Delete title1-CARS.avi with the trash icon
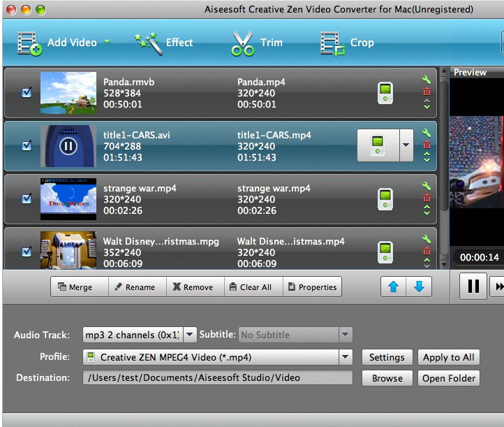This screenshot has height=427, width=504. point(427,145)
